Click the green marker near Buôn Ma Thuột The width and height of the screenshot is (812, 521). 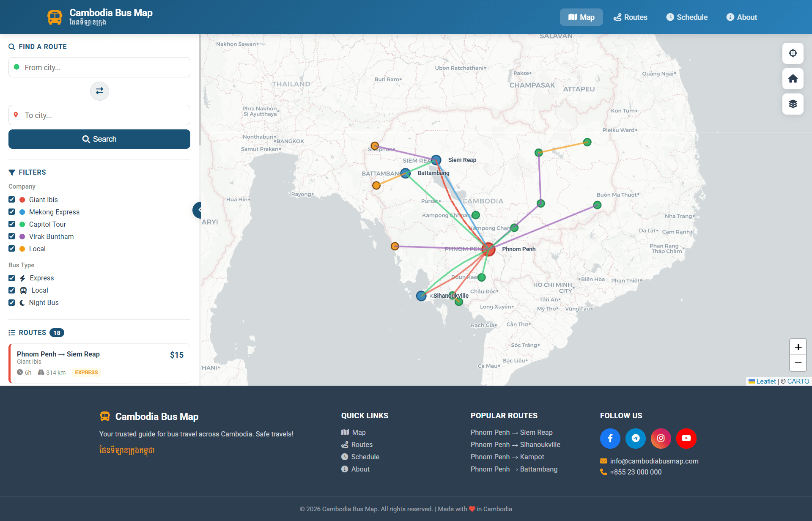tap(597, 205)
